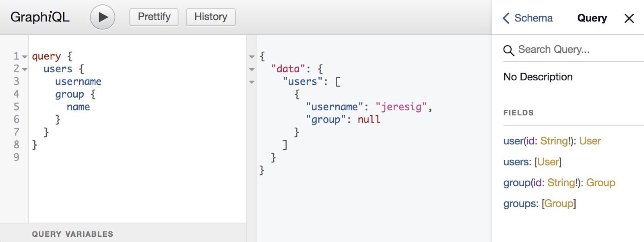Collapse the root object in the results
Image resolution: width=644 pixels, height=242 pixels.
[x=252, y=56]
